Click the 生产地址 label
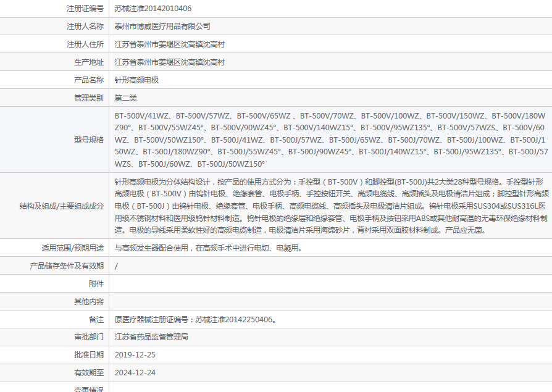The height and width of the screenshot is (392, 552). (x=89, y=62)
